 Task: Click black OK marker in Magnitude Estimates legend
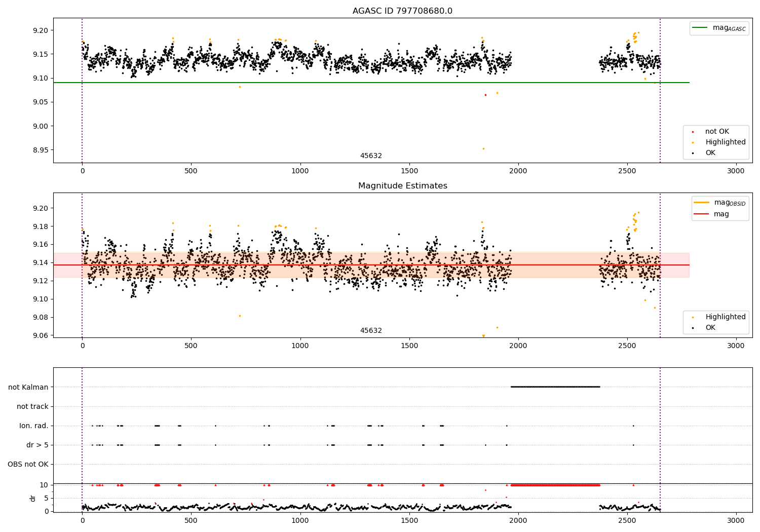(x=693, y=328)
